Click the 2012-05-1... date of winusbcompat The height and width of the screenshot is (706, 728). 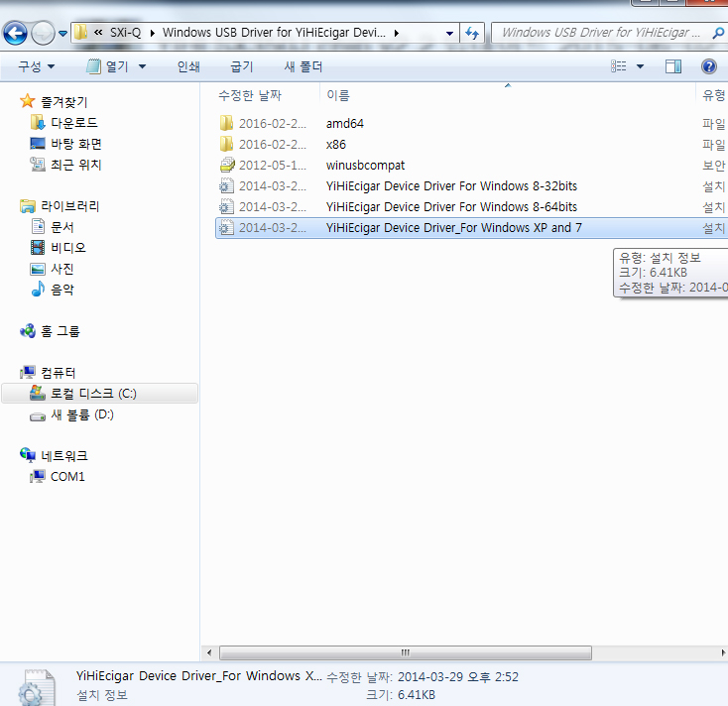click(273, 166)
